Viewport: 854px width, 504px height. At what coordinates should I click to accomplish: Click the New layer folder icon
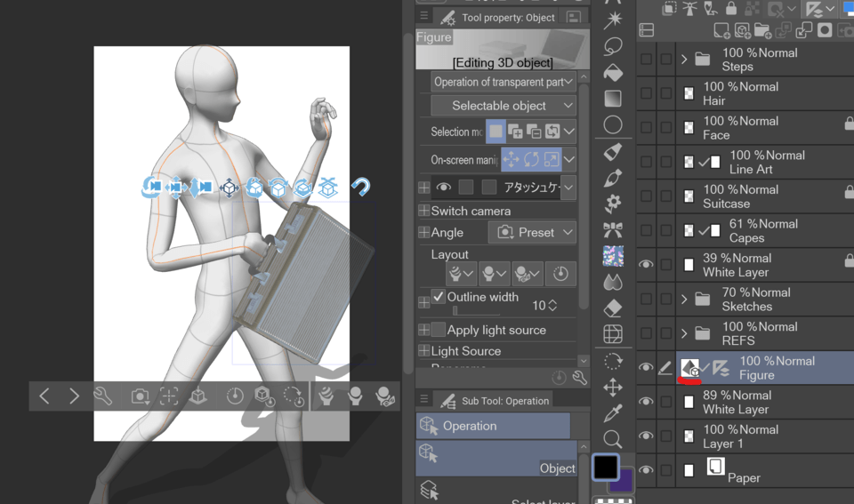(x=762, y=30)
